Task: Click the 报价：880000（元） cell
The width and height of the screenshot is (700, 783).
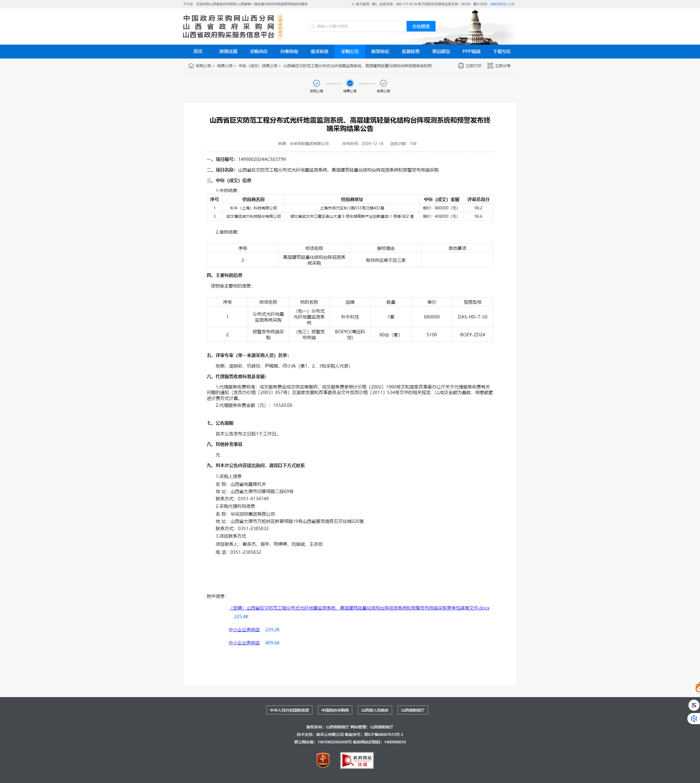Action: tap(441, 208)
